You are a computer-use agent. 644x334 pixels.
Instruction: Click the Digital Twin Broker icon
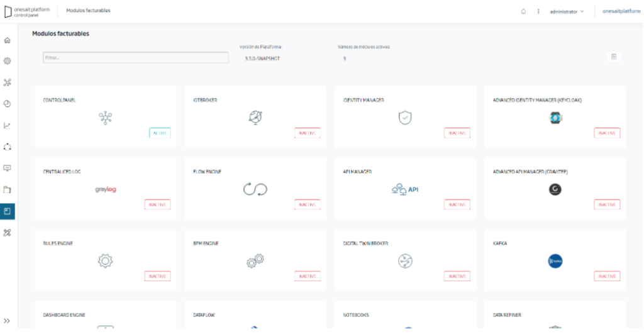405,261
